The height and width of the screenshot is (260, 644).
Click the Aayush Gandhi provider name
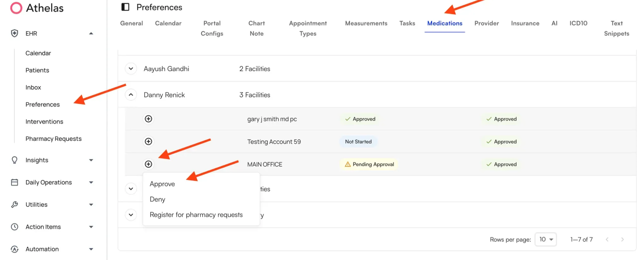166,69
